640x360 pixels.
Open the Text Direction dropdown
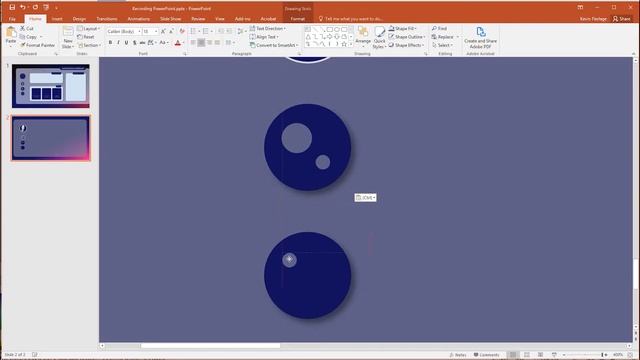tap(268, 29)
